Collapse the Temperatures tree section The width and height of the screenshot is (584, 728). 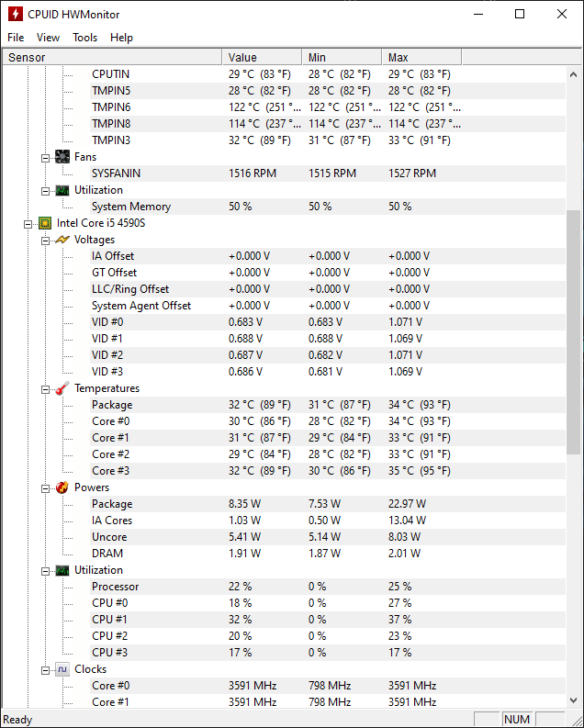(45, 388)
